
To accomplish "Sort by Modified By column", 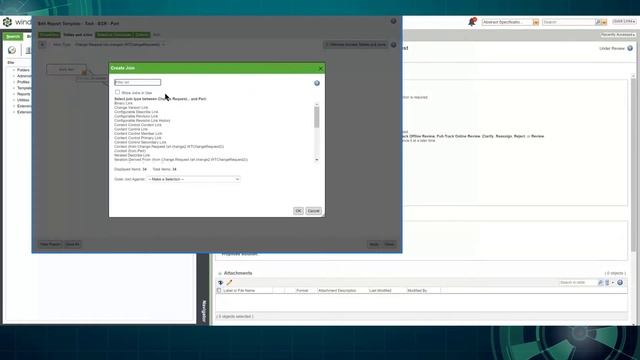I will click(417, 291).
